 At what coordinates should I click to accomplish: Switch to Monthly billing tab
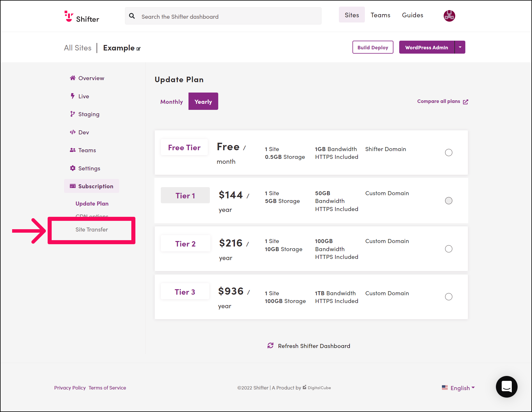(172, 102)
